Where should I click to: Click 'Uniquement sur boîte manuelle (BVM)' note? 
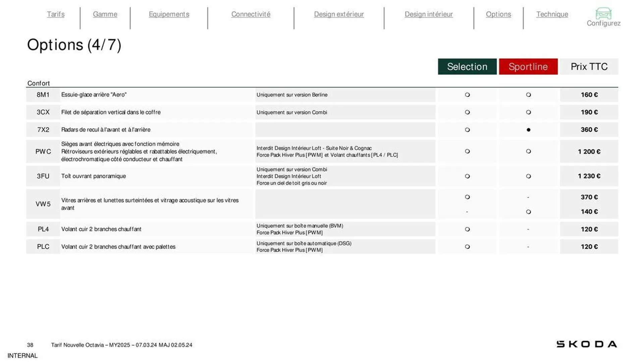tap(300, 226)
